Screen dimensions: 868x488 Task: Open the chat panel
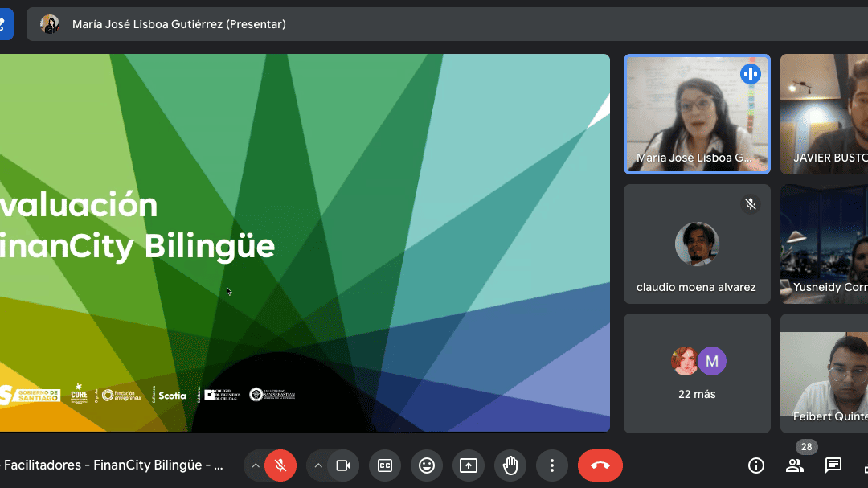833,465
